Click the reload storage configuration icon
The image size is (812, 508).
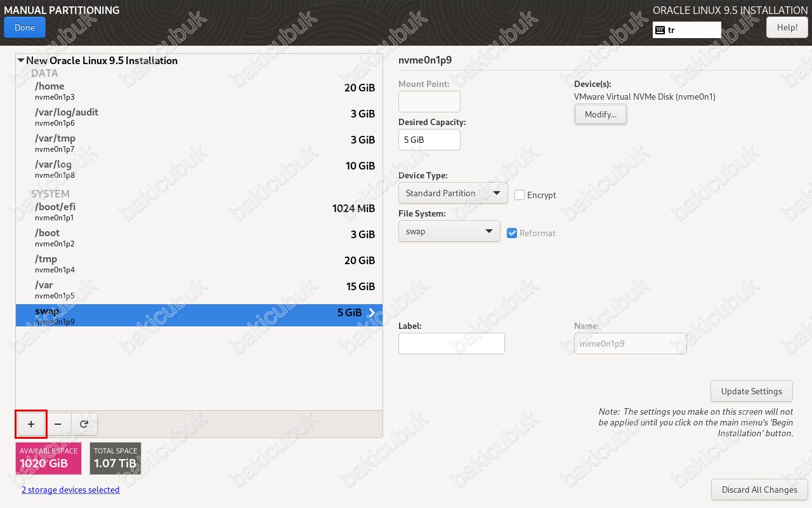(84, 424)
